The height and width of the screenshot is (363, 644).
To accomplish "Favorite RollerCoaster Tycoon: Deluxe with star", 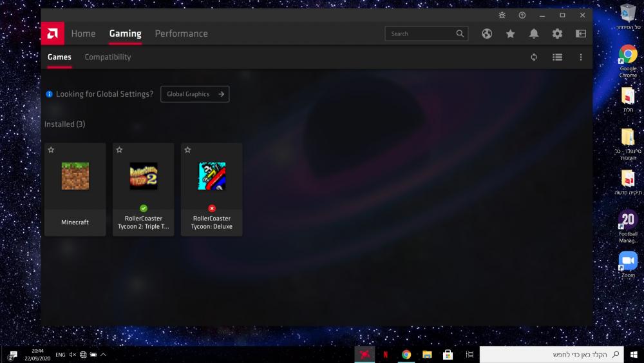I will tap(187, 150).
